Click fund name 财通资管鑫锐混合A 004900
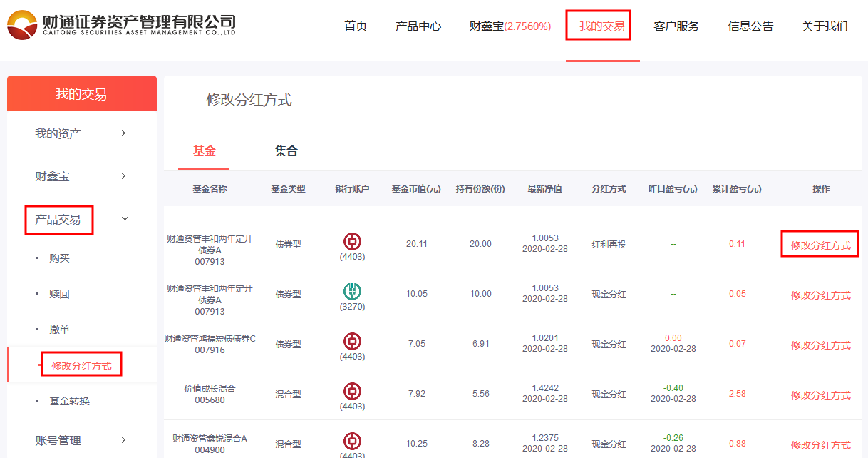 click(x=210, y=444)
